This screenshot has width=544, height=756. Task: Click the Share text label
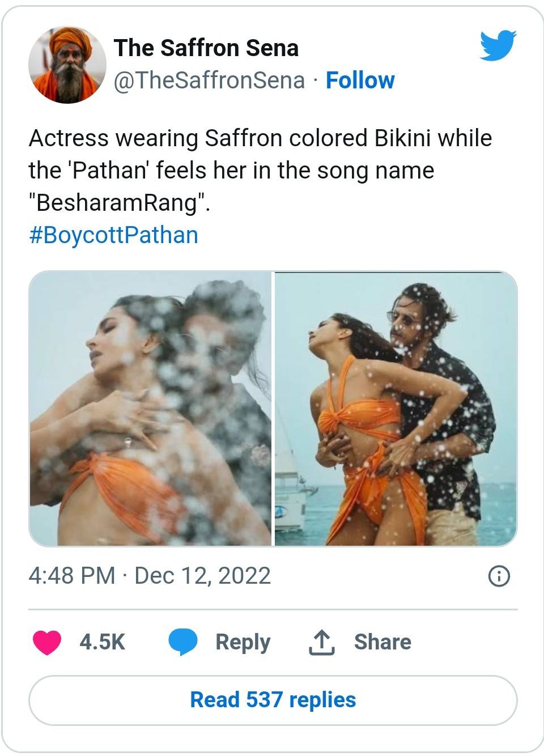click(x=382, y=642)
